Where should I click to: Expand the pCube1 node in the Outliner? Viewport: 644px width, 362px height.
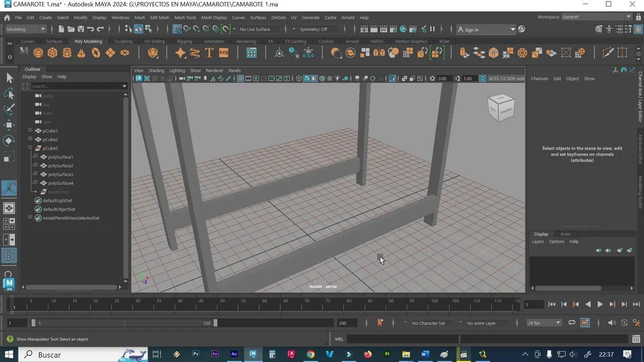coord(30,131)
